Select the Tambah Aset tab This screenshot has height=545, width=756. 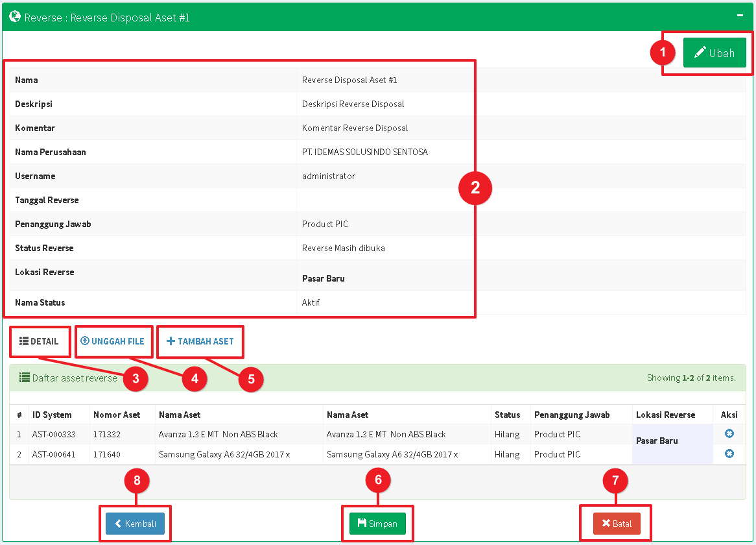(200, 341)
